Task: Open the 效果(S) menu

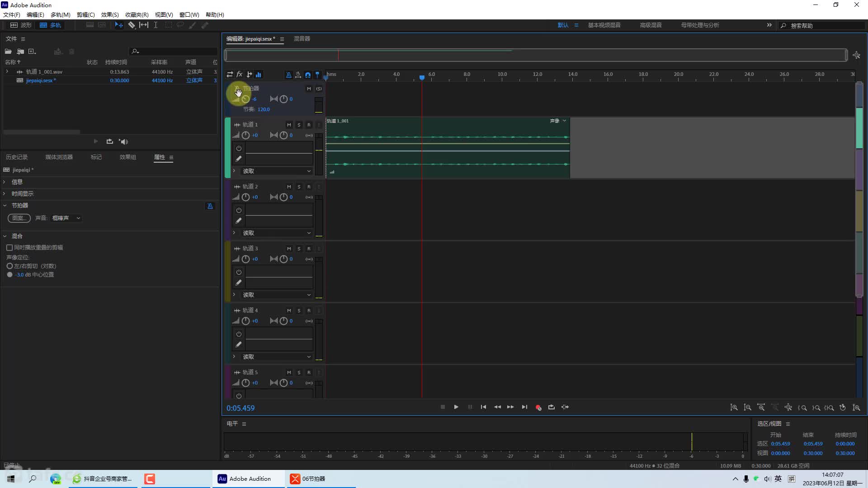Action: [x=110, y=15]
